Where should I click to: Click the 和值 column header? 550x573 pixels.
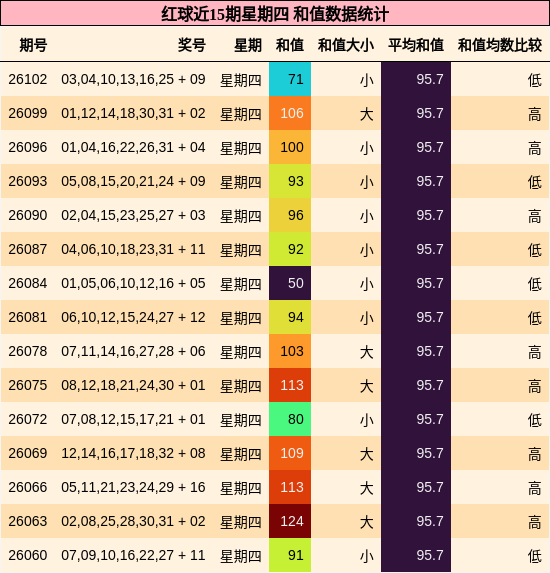(290, 45)
